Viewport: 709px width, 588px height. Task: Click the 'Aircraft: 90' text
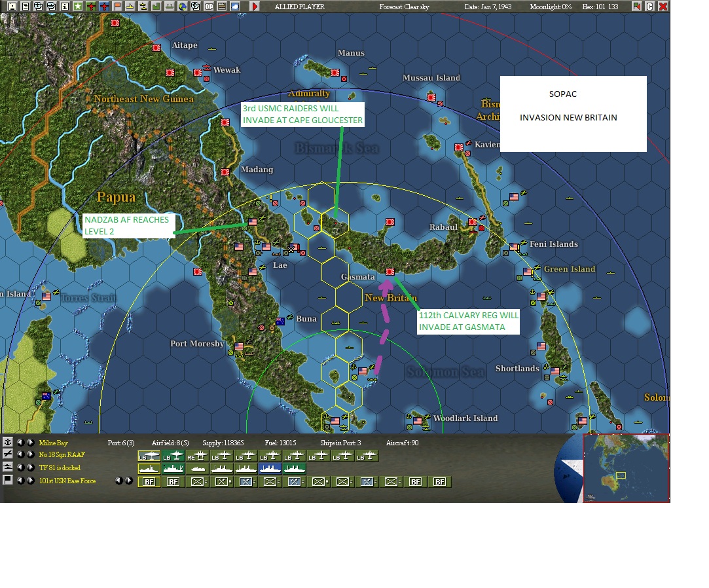[x=403, y=443]
